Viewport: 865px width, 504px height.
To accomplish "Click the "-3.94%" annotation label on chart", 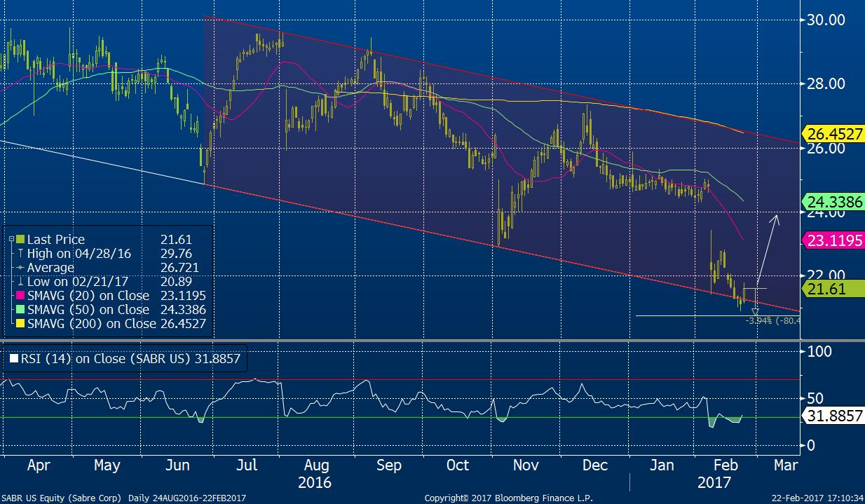I will coord(759,320).
